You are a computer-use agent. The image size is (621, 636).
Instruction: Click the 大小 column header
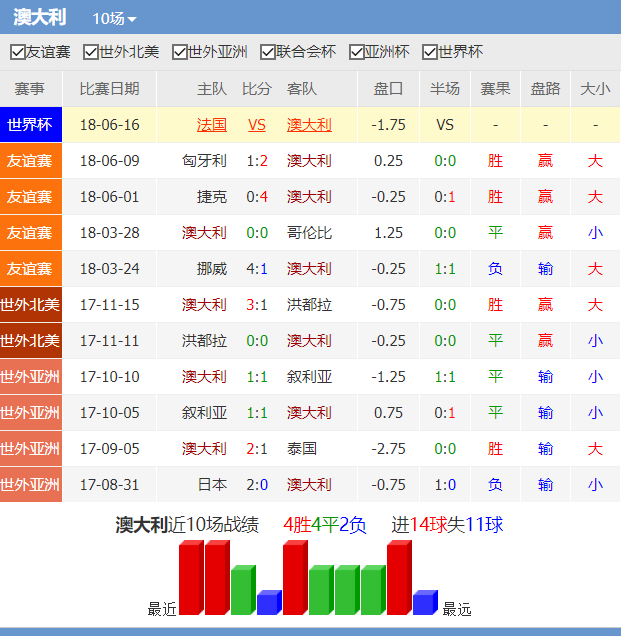595,89
